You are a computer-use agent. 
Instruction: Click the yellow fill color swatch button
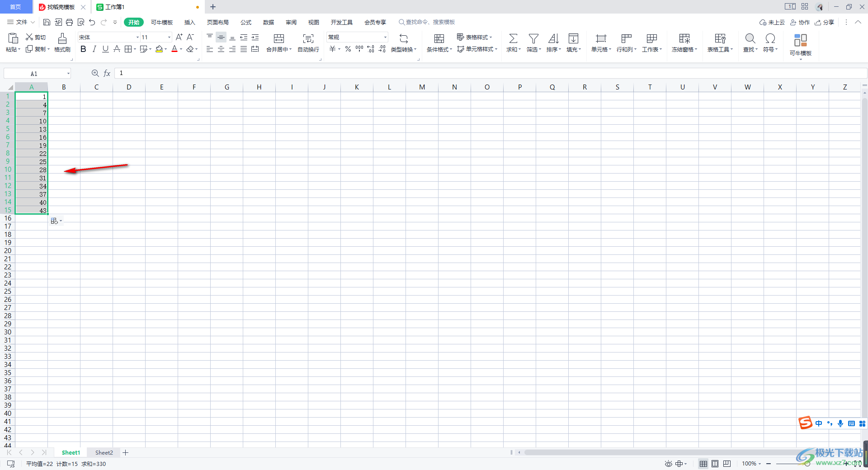click(x=159, y=49)
